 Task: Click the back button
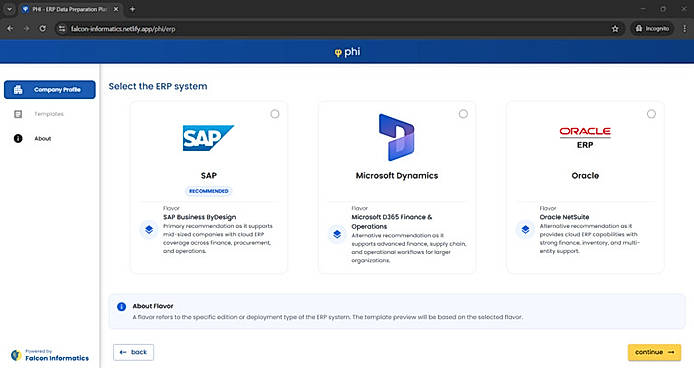133,353
